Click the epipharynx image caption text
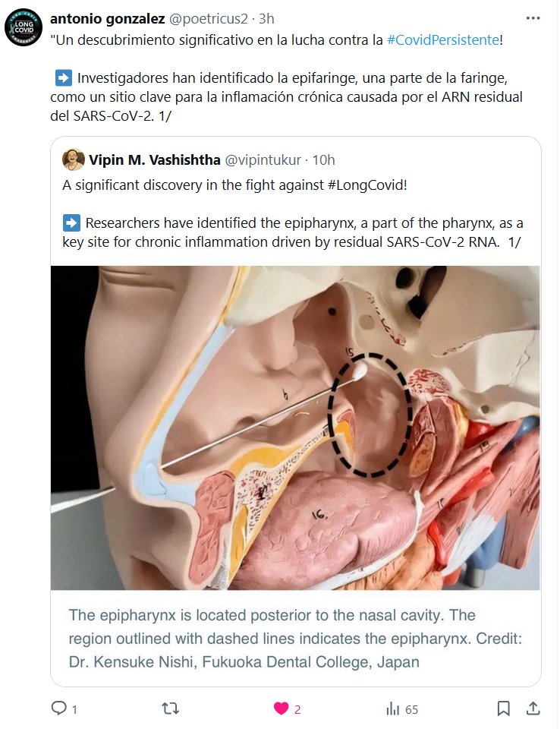Image resolution: width=560 pixels, height=729 pixels. (295, 639)
